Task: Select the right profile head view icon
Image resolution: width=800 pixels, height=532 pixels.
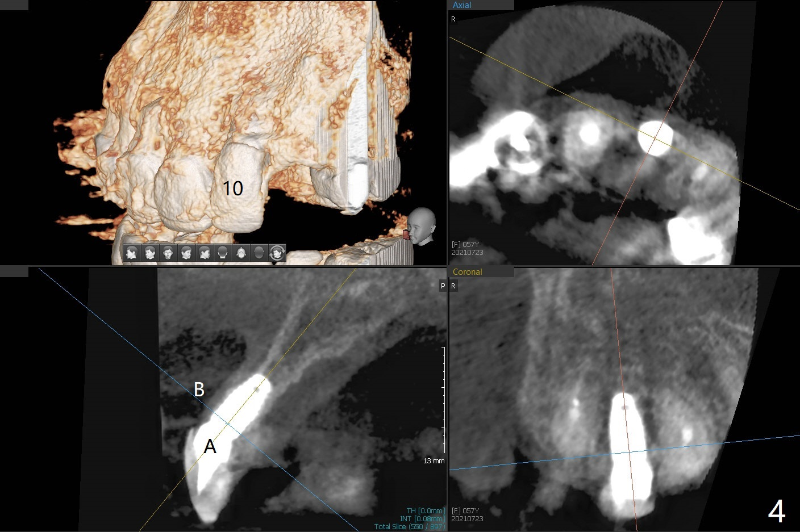Action: tap(205, 253)
